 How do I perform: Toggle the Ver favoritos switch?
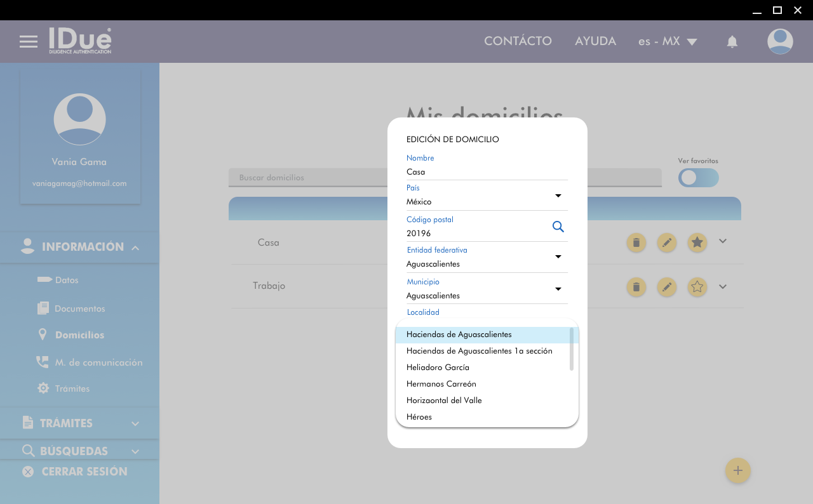point(698,178)
